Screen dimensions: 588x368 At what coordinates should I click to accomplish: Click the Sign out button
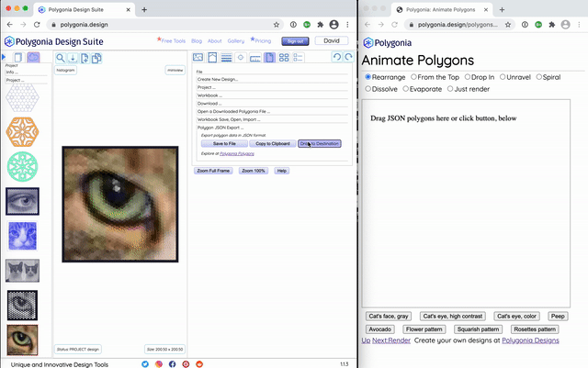pyautogui.click(x=295, y=41)
